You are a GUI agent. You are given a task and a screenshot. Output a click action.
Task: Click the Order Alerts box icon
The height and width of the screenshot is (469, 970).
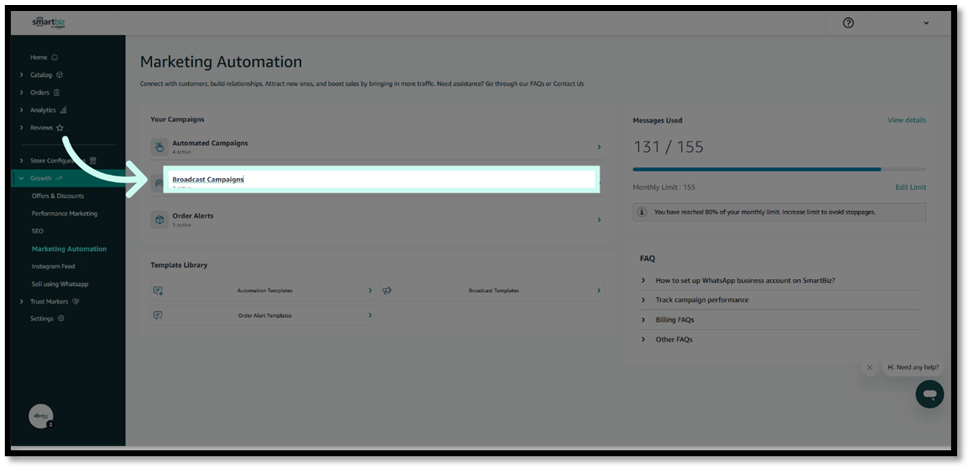158,219
